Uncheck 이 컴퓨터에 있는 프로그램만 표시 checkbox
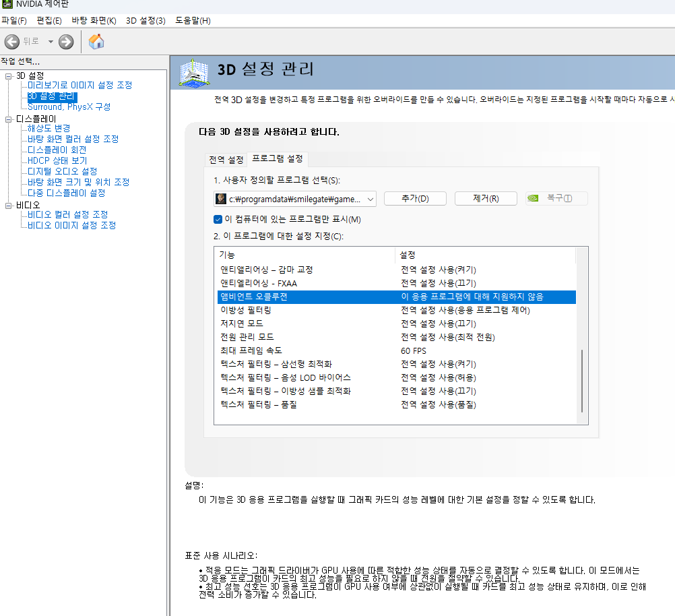This screenshot has height=616, width=675. [218, 219]
